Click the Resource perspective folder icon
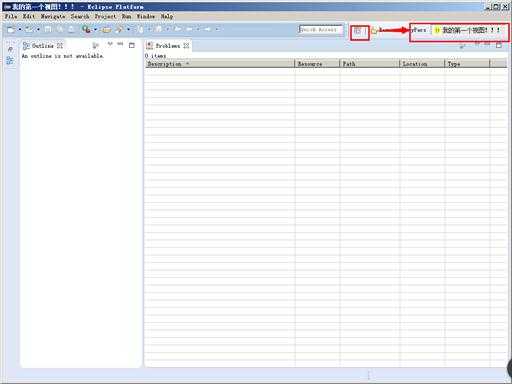The image size is (512, 384). coord(374,31)
